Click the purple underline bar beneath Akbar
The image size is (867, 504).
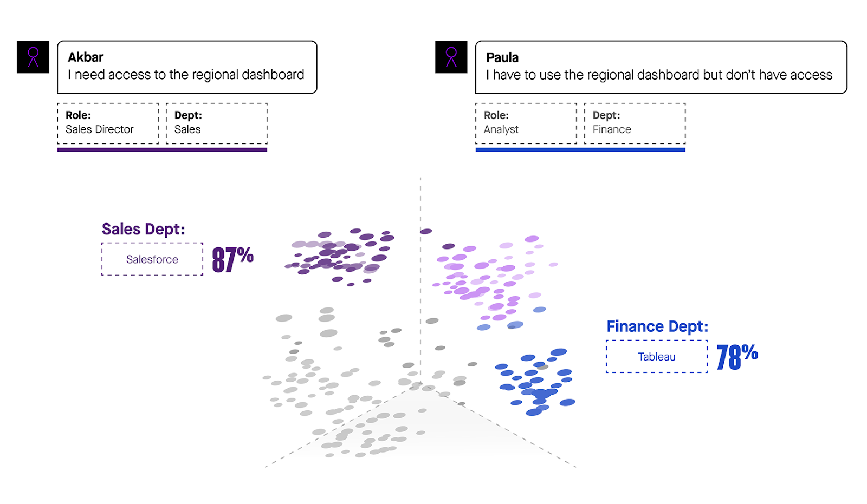click(x=162, y=150)
